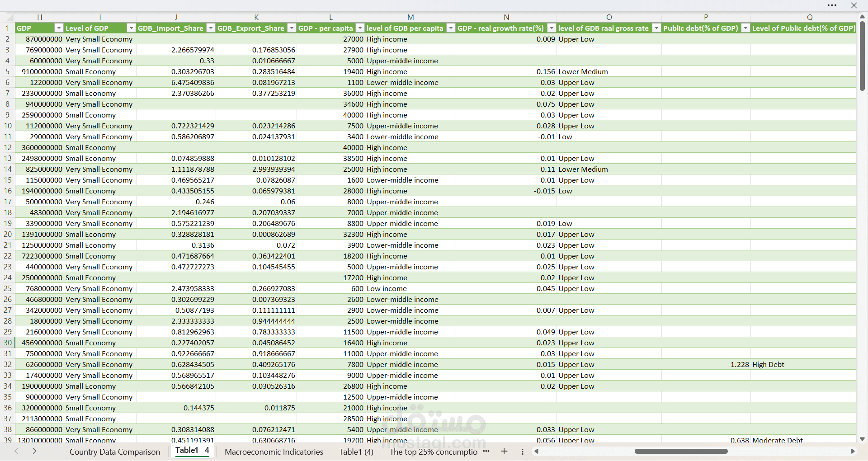Open the GDP column filter dropdown
Screen dimensions: 868x461
[x=58, y=28]
